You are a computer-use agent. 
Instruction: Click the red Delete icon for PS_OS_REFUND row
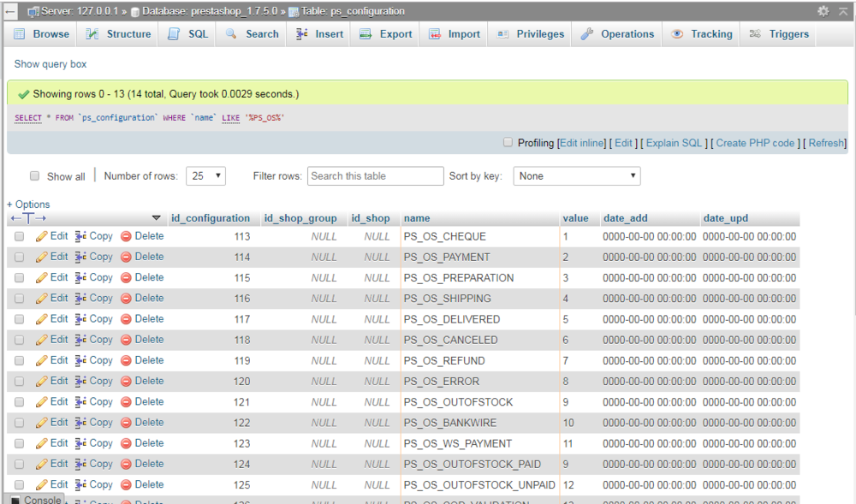[x=126, y=361]
